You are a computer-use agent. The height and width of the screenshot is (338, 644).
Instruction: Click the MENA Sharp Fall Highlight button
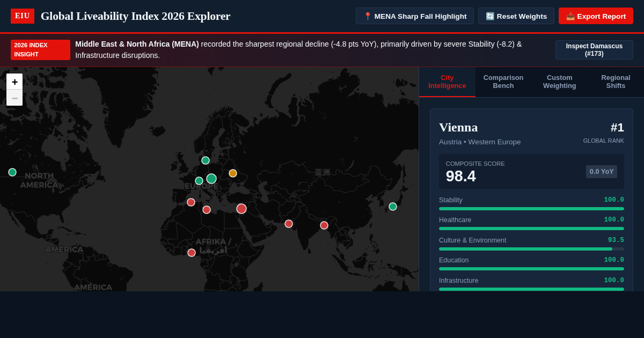(x=415, y=16)
